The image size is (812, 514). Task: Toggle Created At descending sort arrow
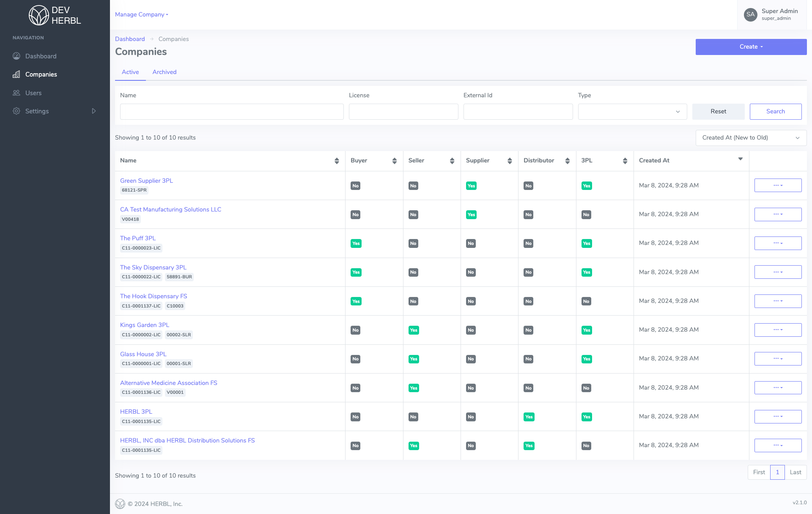(741, 159)
